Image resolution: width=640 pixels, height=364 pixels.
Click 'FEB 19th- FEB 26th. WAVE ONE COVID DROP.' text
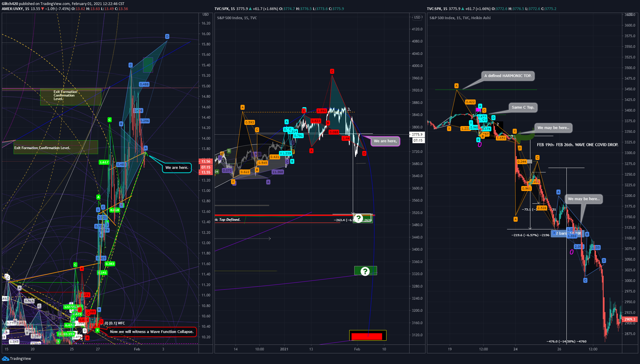click(578, 145)
